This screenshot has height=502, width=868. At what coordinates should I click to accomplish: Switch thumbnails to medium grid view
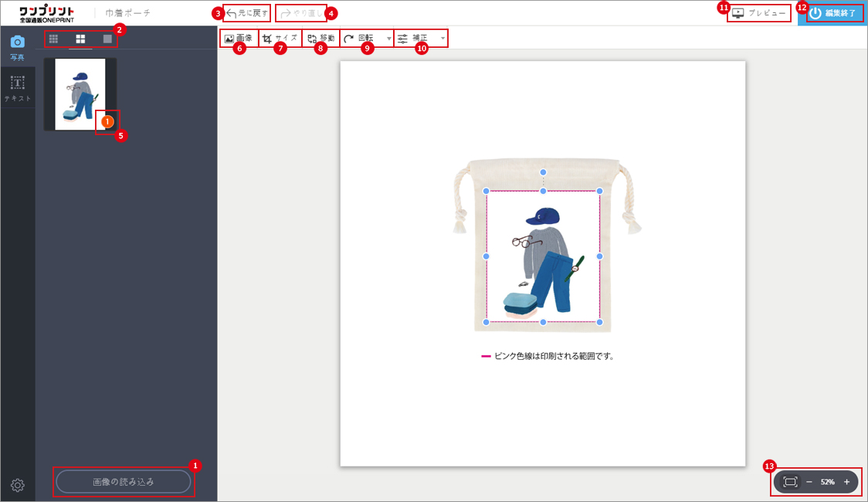(x=80, y=39)
